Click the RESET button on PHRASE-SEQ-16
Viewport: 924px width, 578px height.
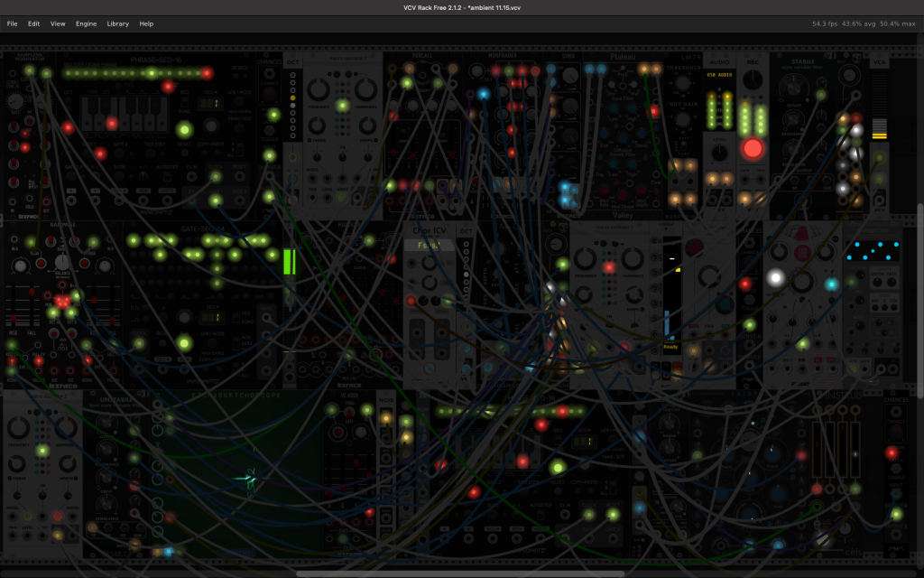184,154
